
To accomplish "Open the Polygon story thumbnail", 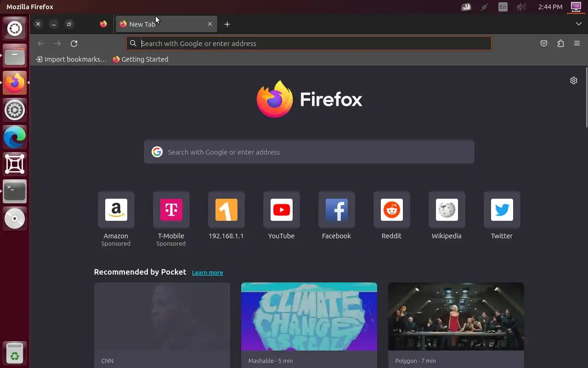I will coord(456,316).
